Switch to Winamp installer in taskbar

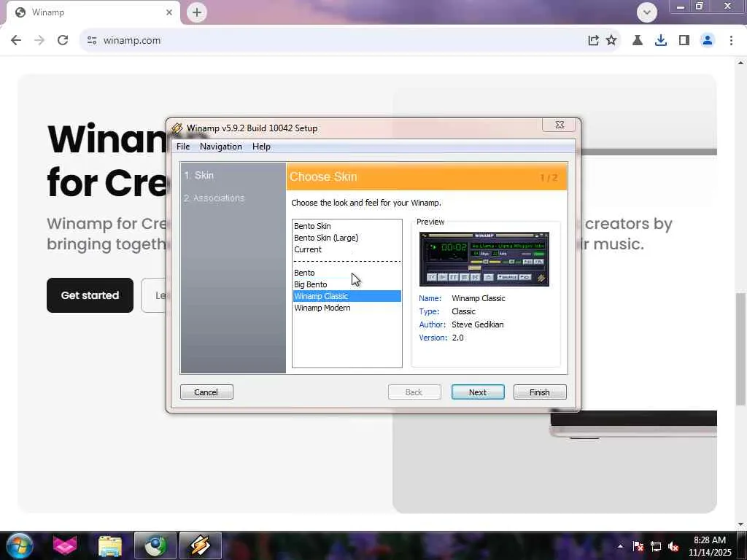point(201,545)
